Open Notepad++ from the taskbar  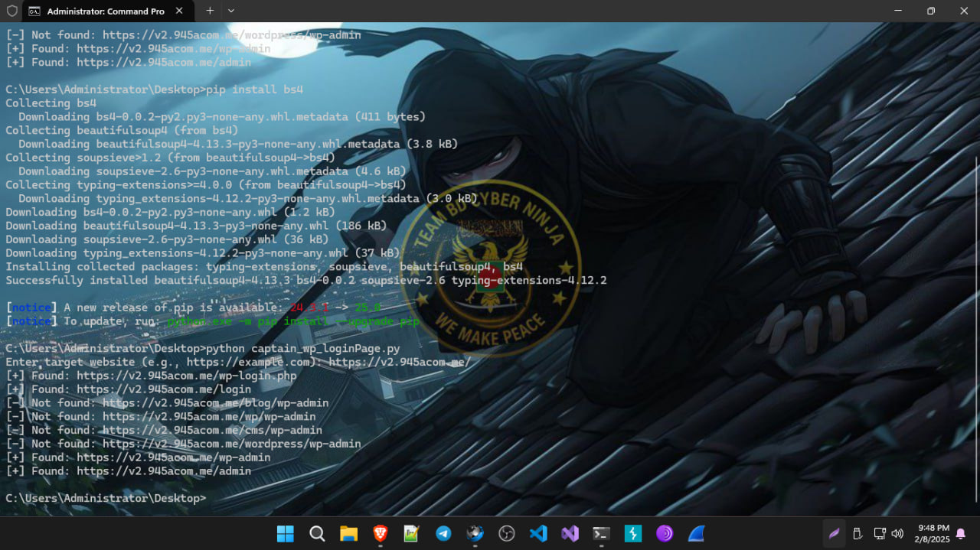(x=412, y=533)
